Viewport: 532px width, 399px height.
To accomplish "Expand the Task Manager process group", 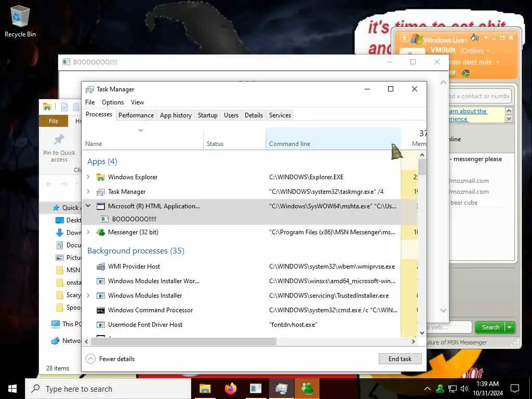I will [88, 191].
